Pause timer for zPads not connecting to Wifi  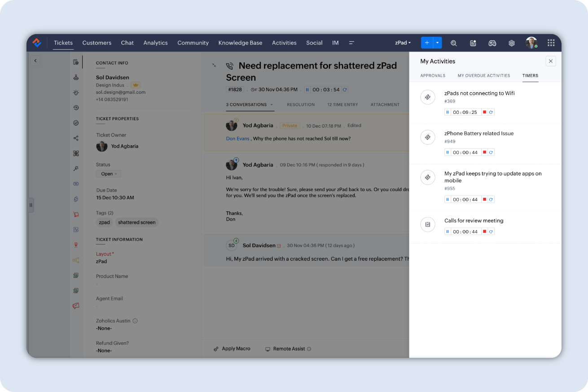448,112
